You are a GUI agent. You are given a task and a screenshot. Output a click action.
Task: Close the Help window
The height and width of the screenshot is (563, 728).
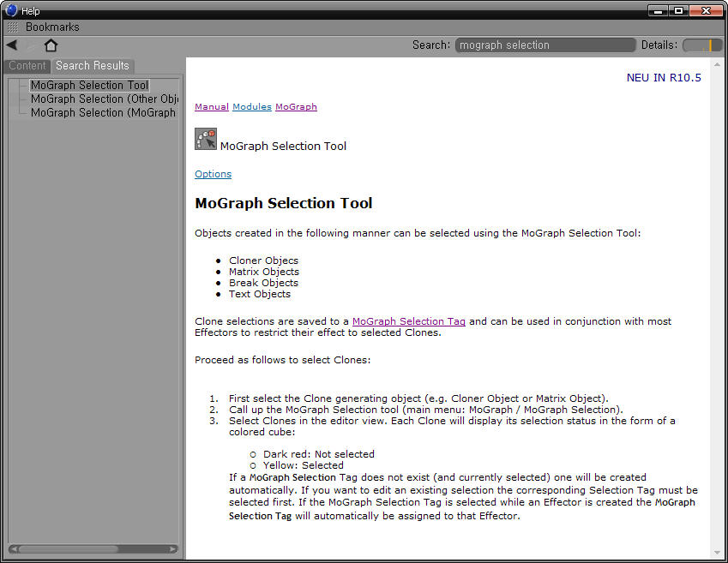tap(707, 10)
